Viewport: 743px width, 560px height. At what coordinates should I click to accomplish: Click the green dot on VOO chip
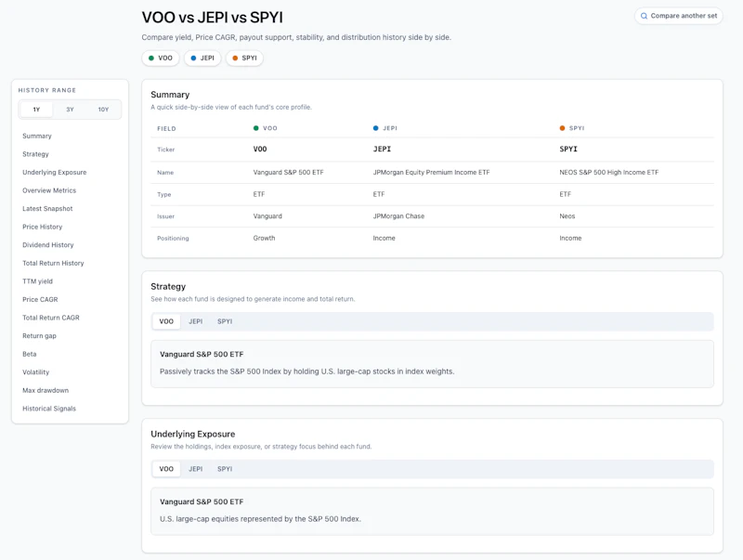pyautogui.click(x=151, y=58)
